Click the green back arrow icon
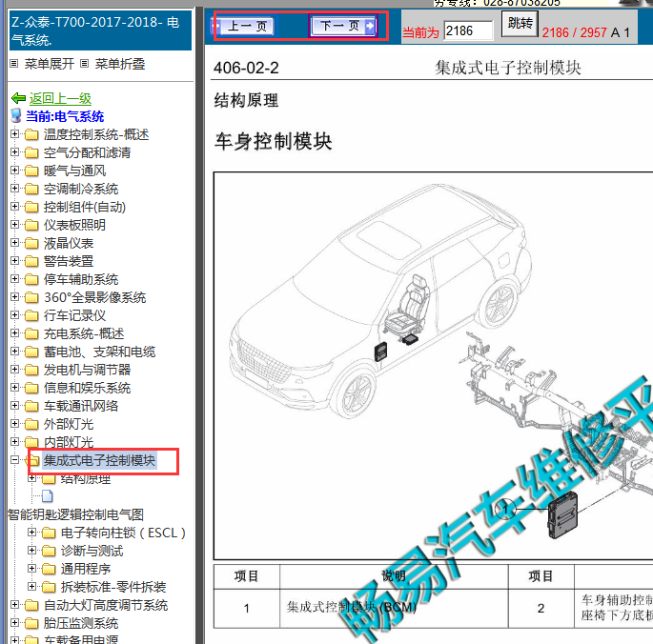The image size is (653, 644). [19, 98]
